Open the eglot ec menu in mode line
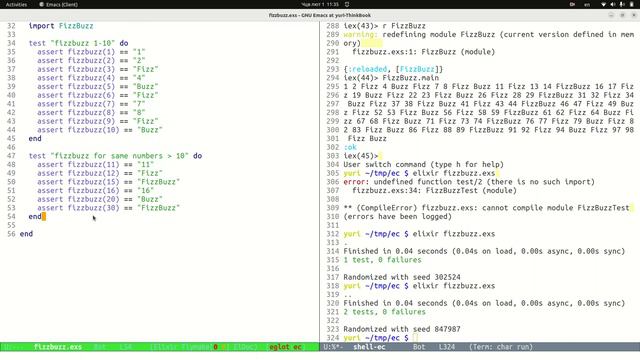 coord(285,347)
